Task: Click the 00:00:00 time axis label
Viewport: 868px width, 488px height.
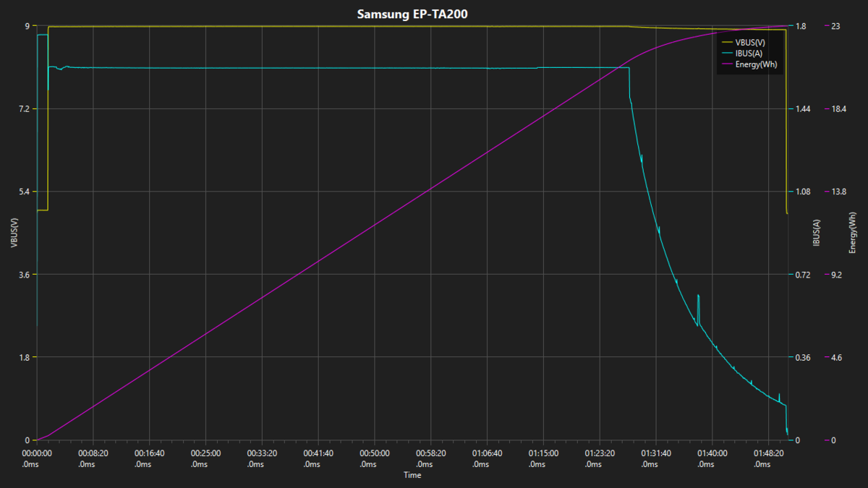Action: [x=36, y=458]
